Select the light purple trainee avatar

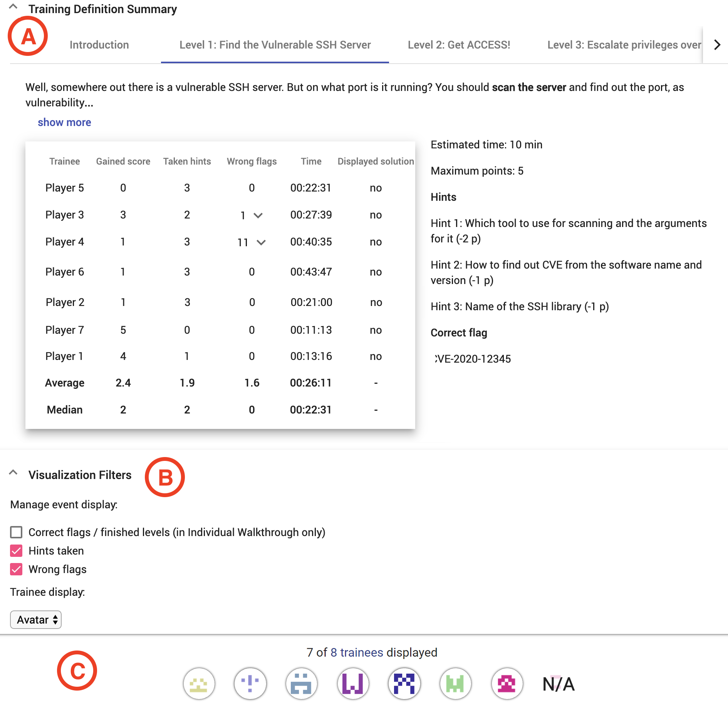point(250,683)
